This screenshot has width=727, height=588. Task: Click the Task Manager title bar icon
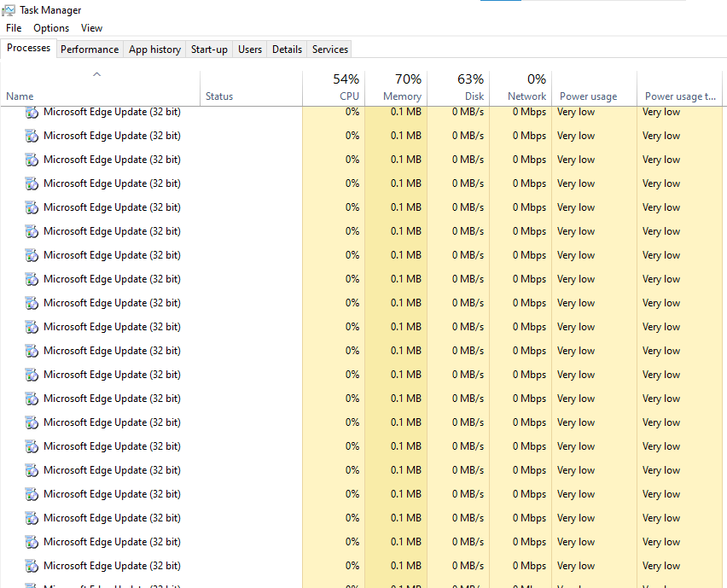[x=9, y=10]
